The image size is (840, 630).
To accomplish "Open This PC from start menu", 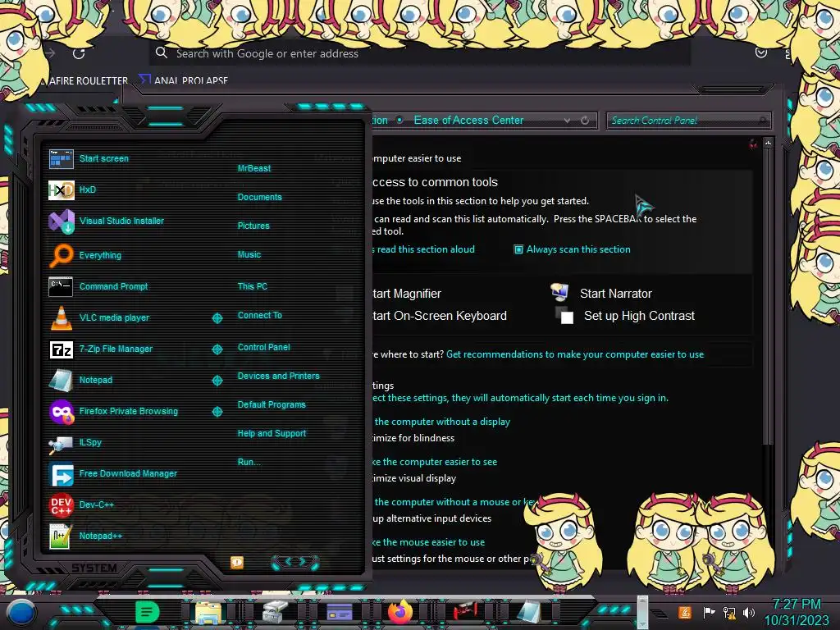I will pyautogui.click(x=253, y=286).
